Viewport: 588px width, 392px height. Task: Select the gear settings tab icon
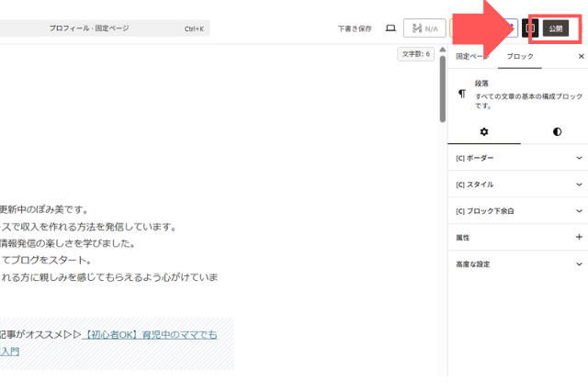[484, 131]
